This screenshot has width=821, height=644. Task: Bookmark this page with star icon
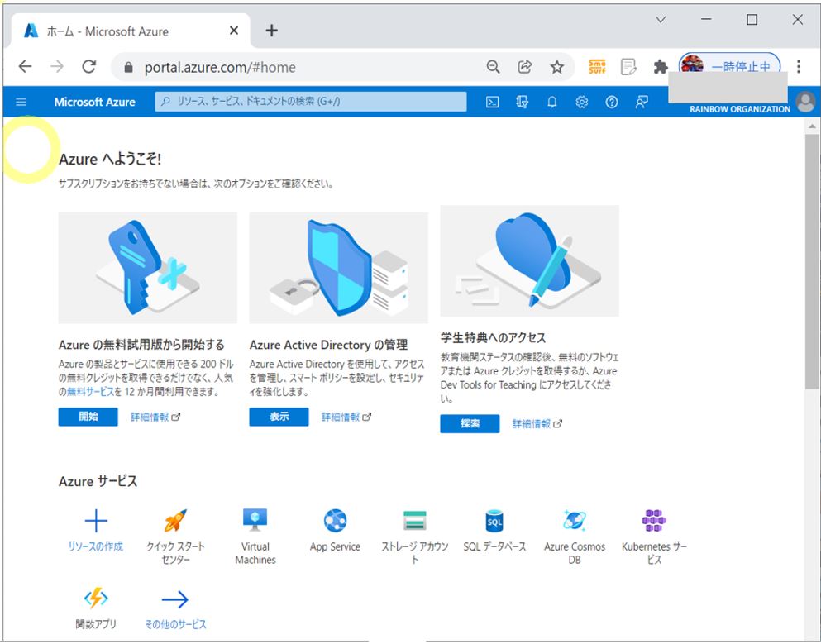556,67
